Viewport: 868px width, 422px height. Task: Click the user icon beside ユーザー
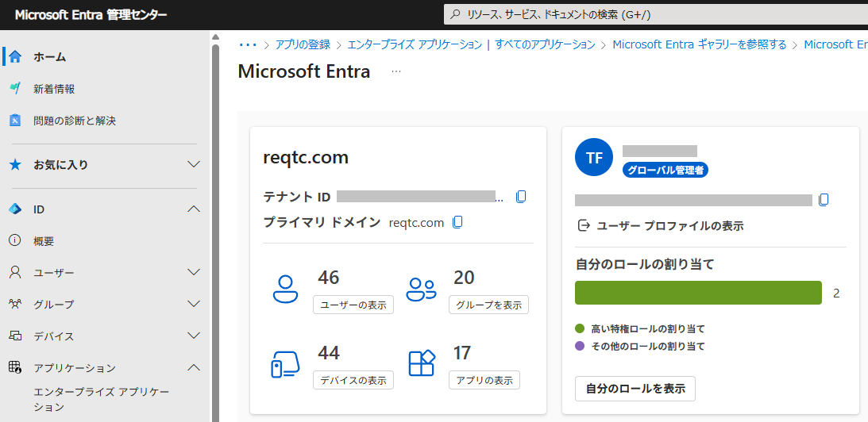coord(16,272)
